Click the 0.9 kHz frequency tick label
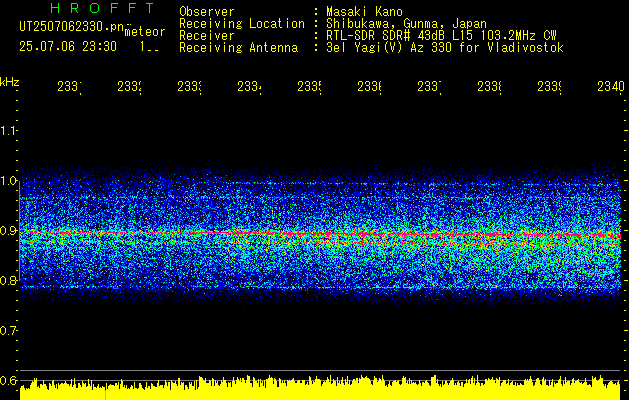The height and width of the screenshot is (400, 629). 8,230
